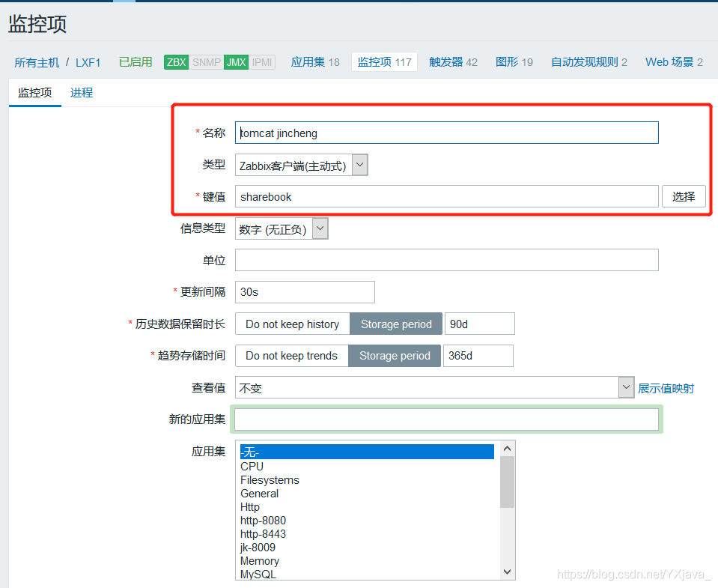The height and width of the screenshot is (588, 718).
Task: Focus the trends period field 365d
Action: 478,356
